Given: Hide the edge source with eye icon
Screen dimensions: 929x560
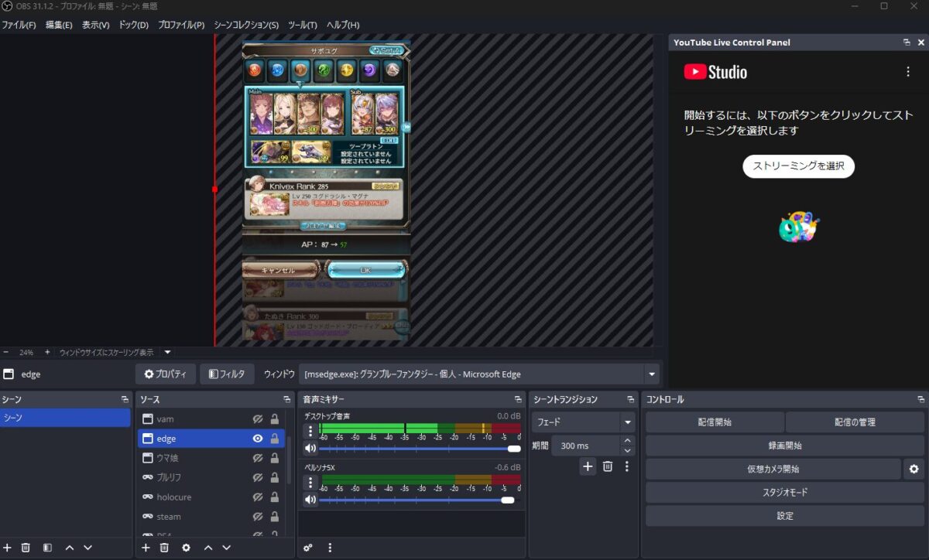Looking at the screenshot, I should click(x=258, y=439).
